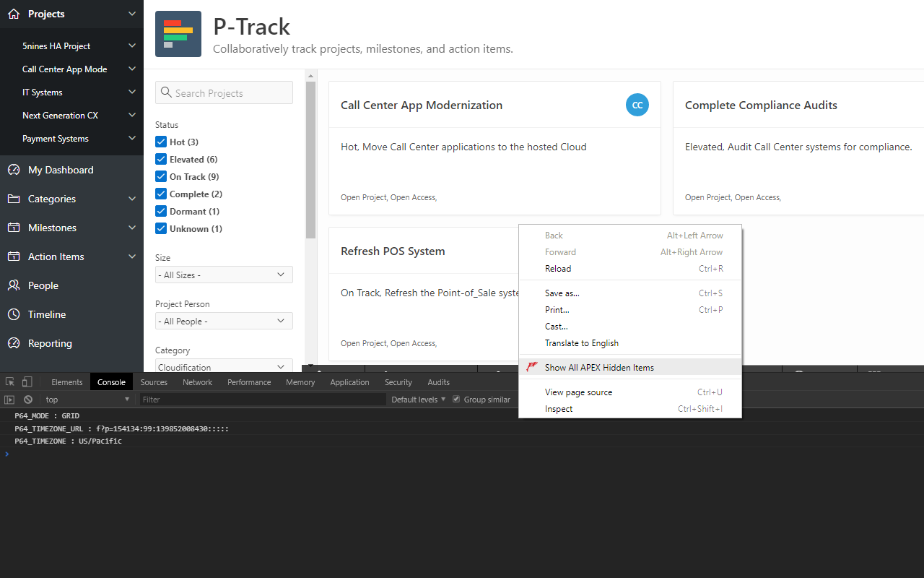Switch to the Application DevTools tab
This screenshot has width=924, height=578.
click(349, 382)
